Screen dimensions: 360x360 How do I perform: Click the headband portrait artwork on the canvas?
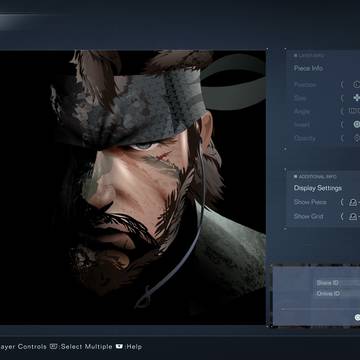133,187
